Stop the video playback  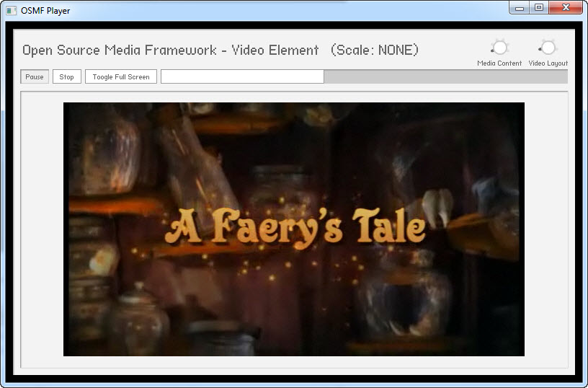click(67, 77)
